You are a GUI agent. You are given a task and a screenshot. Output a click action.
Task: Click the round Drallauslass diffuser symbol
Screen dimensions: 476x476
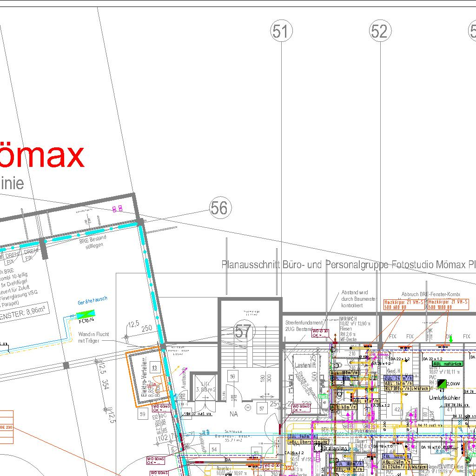(x=317, y=448)
